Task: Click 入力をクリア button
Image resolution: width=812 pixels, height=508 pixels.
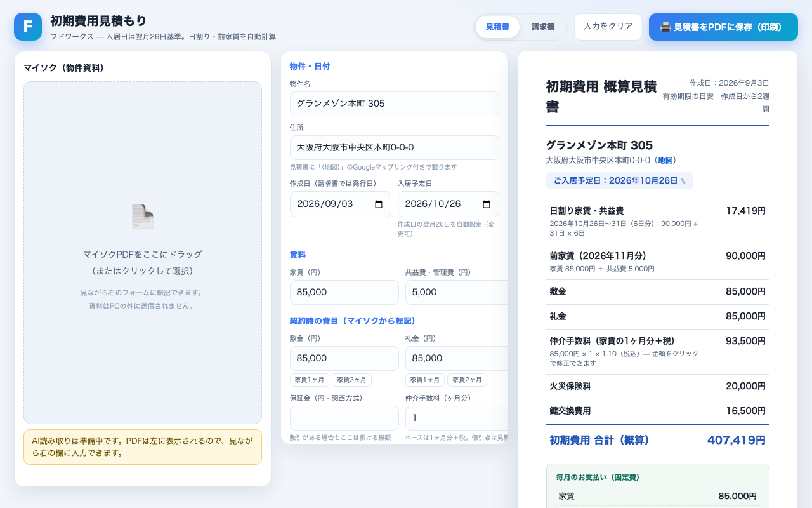Action: click(608, 27)
